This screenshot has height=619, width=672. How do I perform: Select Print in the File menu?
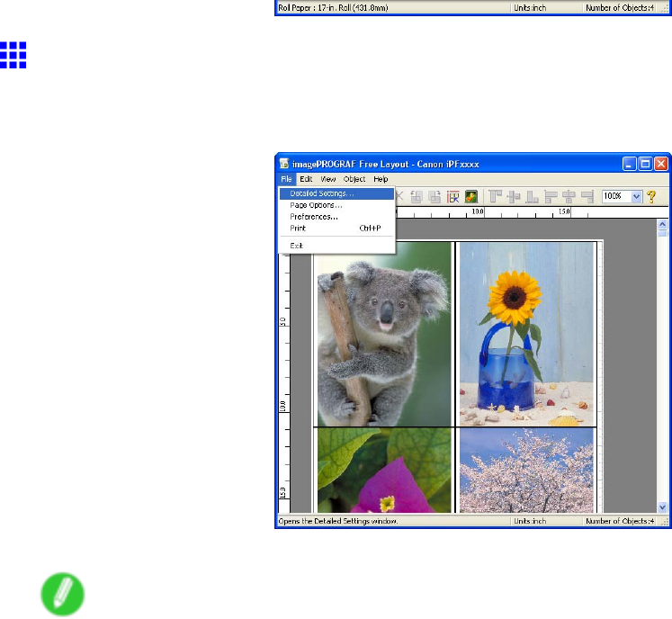pyautogui.click(x=298, y=229)
